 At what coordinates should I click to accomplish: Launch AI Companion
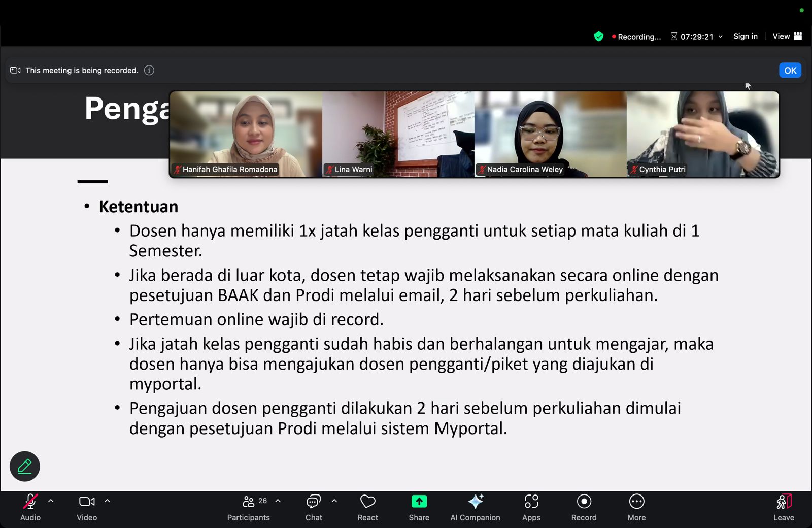[x=475, y=507]
